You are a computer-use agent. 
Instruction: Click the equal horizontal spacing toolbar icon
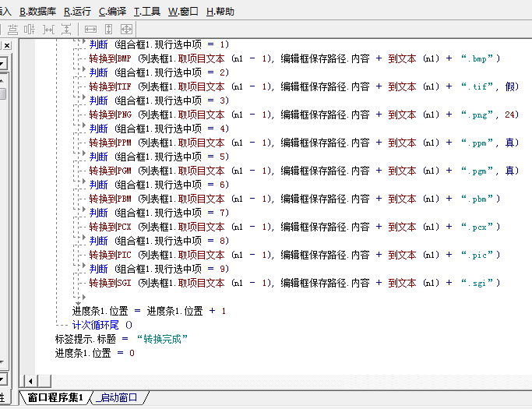(48, 29)
